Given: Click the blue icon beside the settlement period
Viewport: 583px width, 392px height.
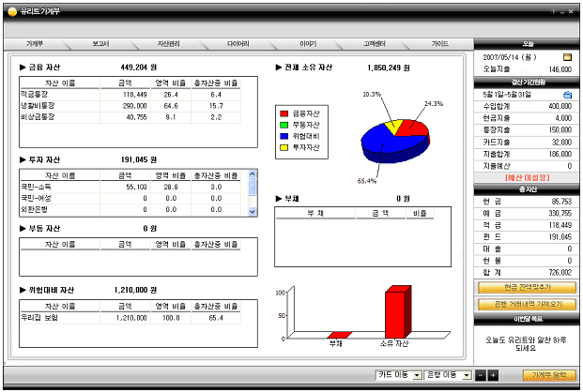Looking at the screenshot, I should (x=567, y=96).
